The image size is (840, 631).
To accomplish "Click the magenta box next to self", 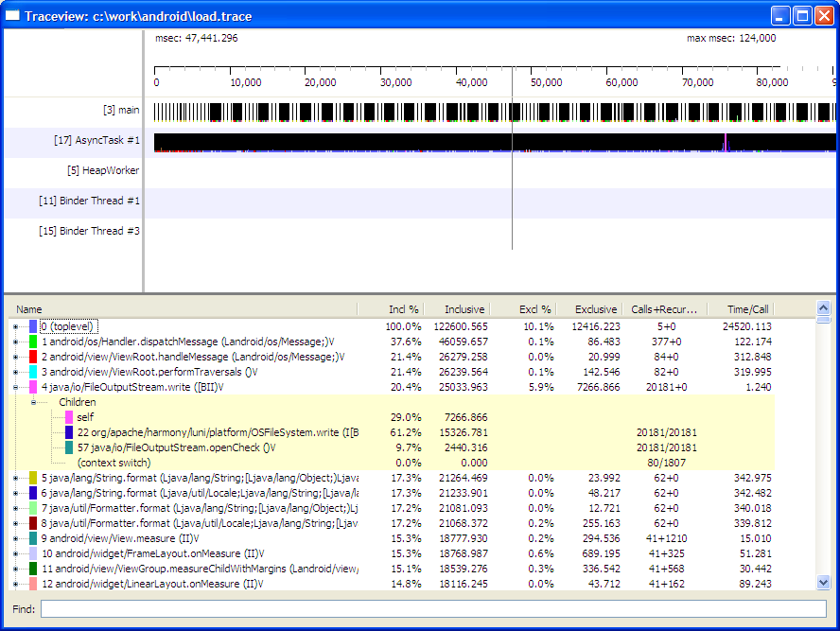I will (69, 417).
